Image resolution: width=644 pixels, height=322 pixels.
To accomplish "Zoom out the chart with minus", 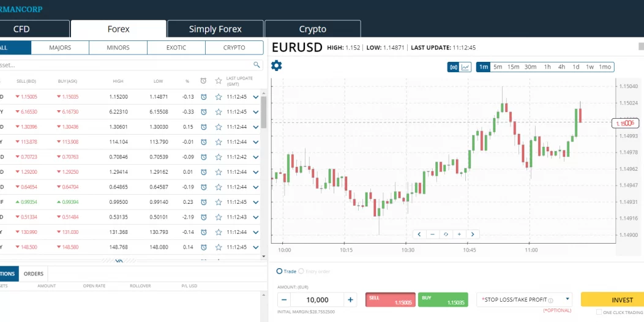I will [x=432, y=234].
